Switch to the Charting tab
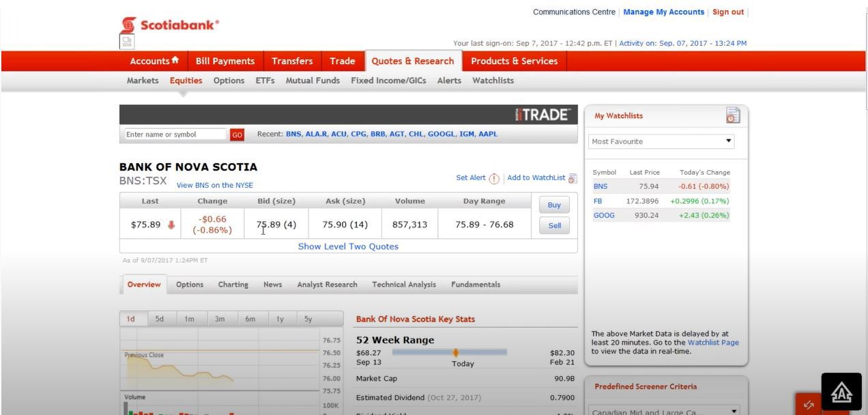This screenshot has height=415, width=868. 233,285
